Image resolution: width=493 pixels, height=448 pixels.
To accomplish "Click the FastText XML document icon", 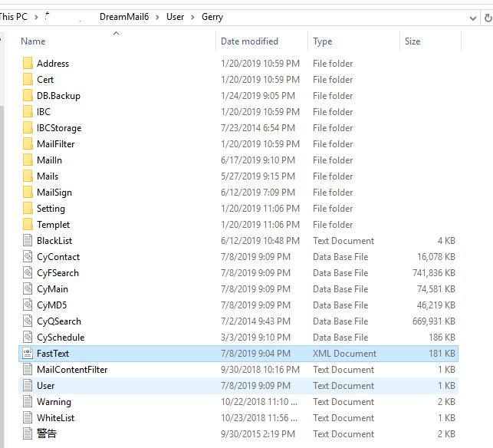I will tap(28, 353).
